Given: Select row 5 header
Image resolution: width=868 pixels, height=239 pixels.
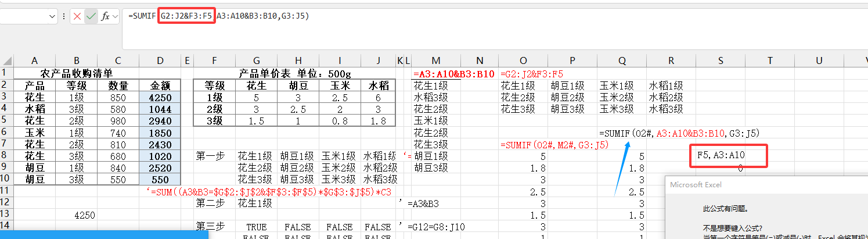Looking at the screenshot, I should click(x=6, y=120).
